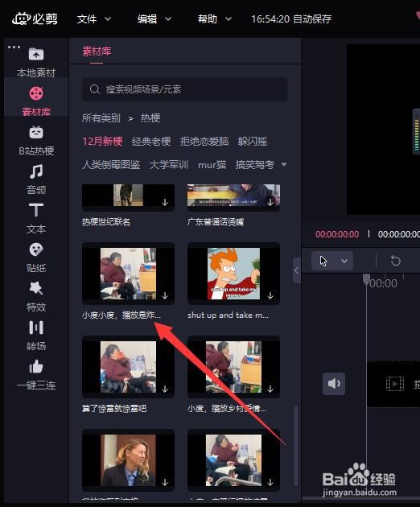Open the 文本 text panel
420x507 pixels.
pyautogui.click(x=36, y=219)
